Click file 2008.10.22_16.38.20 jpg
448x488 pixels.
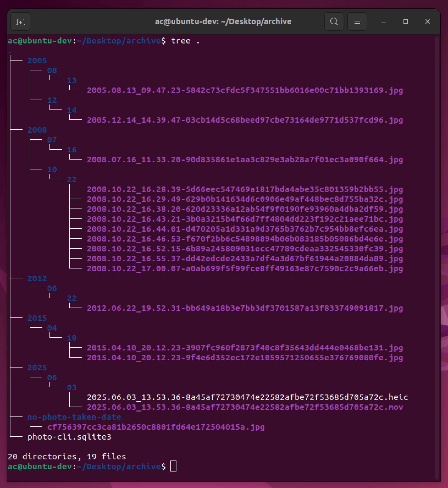[x=245, y=209]
